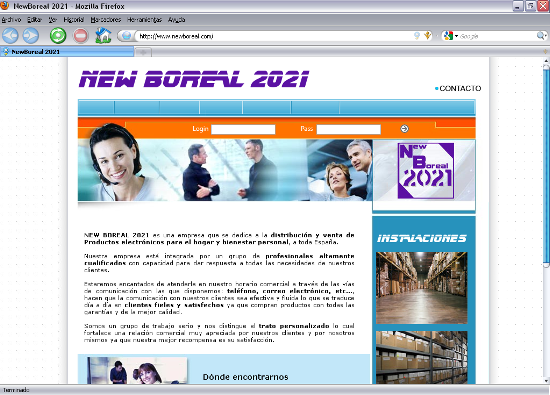The image size is (550, 395).
Task: Click the Forward navigation arrow
Action: coord(31,36)
